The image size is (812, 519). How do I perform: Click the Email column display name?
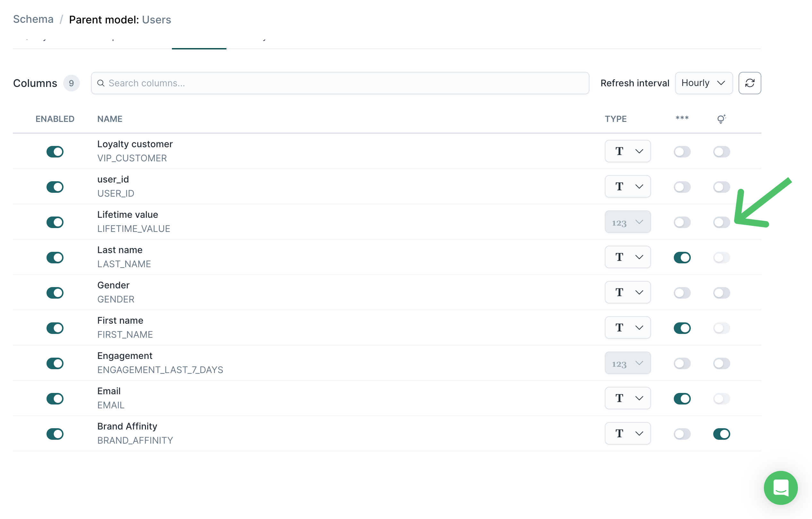(109, 391)
